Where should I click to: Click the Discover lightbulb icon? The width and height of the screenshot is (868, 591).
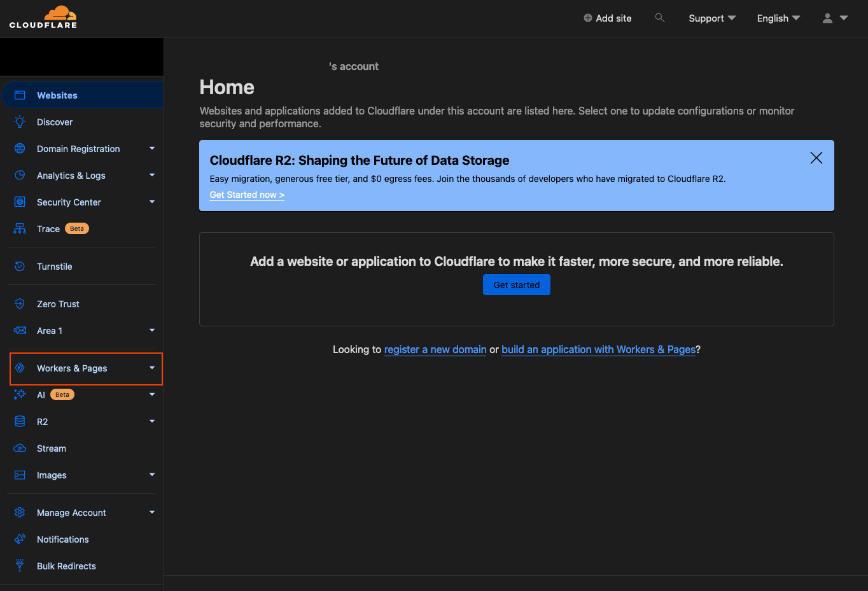[x=20, y=122]
